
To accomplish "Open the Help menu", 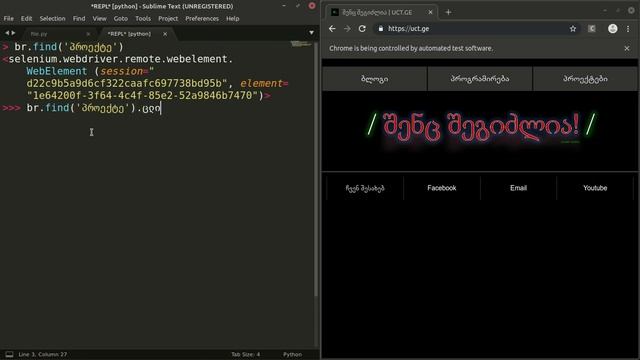I will click(233, 19).
